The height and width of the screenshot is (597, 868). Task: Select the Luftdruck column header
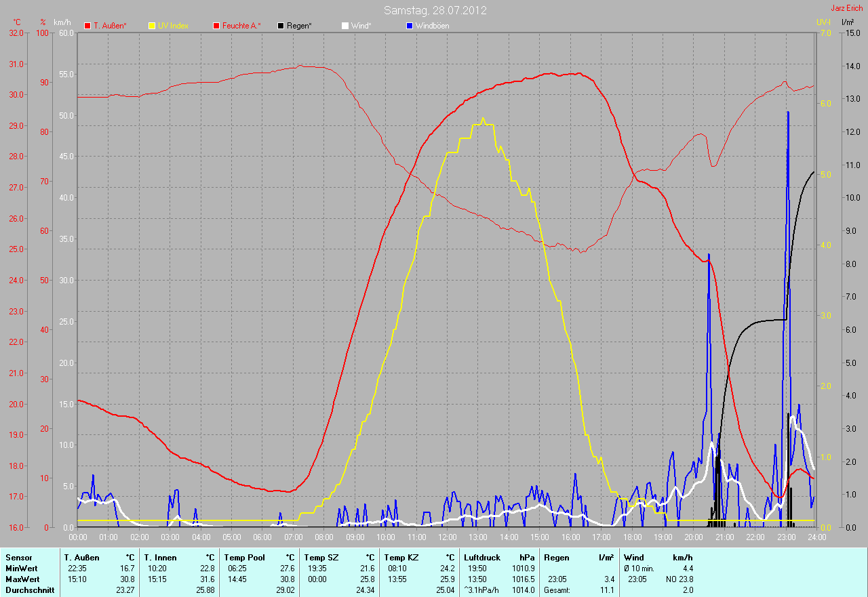[482, 557]
